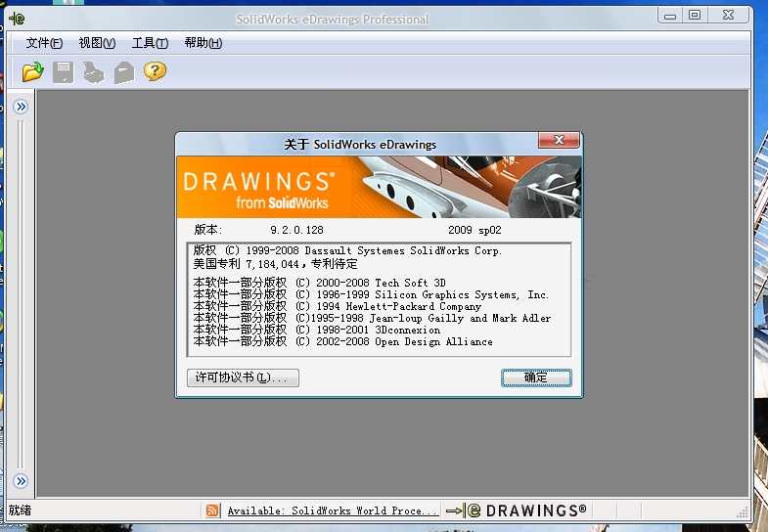
Task: Click the eDrawings banner image in dialog
Action: click(x=379, y=187)
